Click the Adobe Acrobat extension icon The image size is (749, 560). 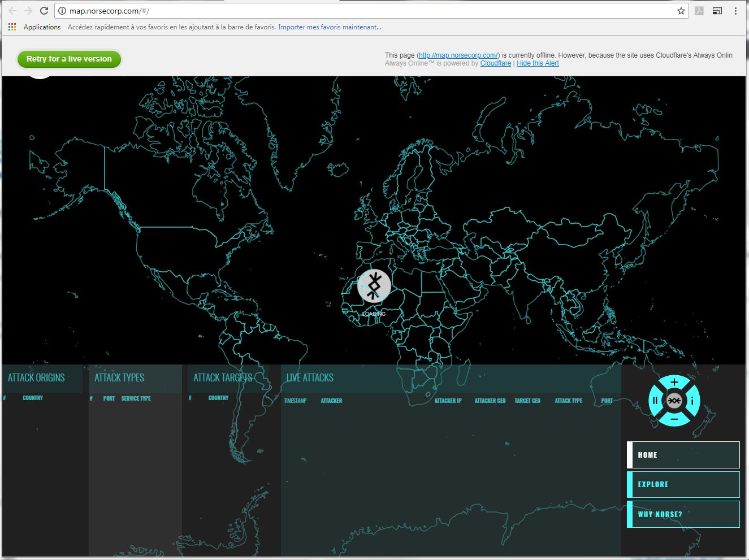(699, 11)
